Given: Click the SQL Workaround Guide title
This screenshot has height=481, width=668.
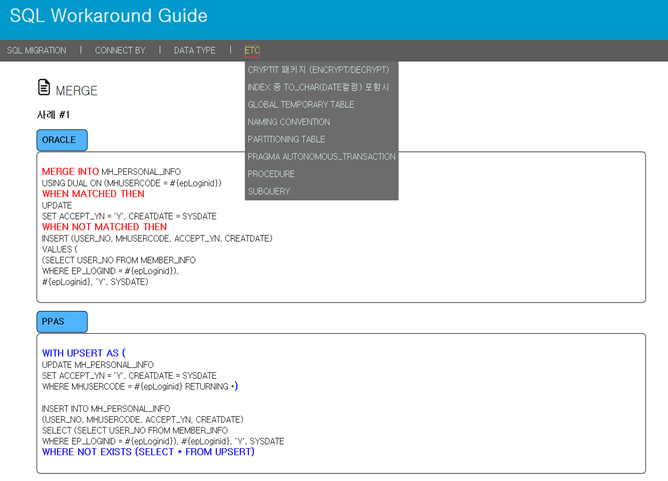Looking at the screenshot, I should click(x=108, y=16).
